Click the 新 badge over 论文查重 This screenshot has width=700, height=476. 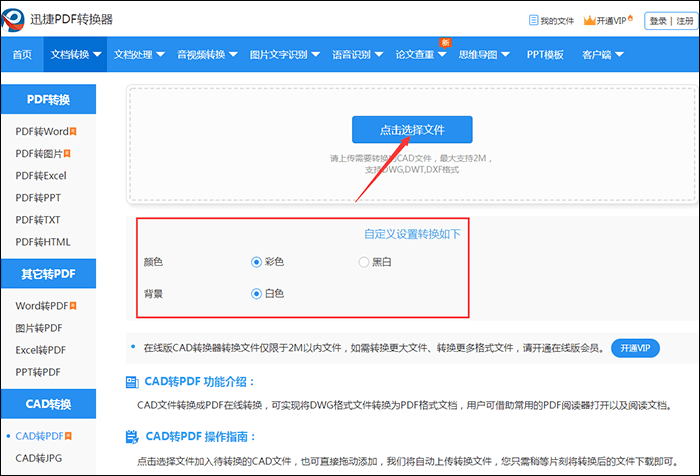[445, 42]
